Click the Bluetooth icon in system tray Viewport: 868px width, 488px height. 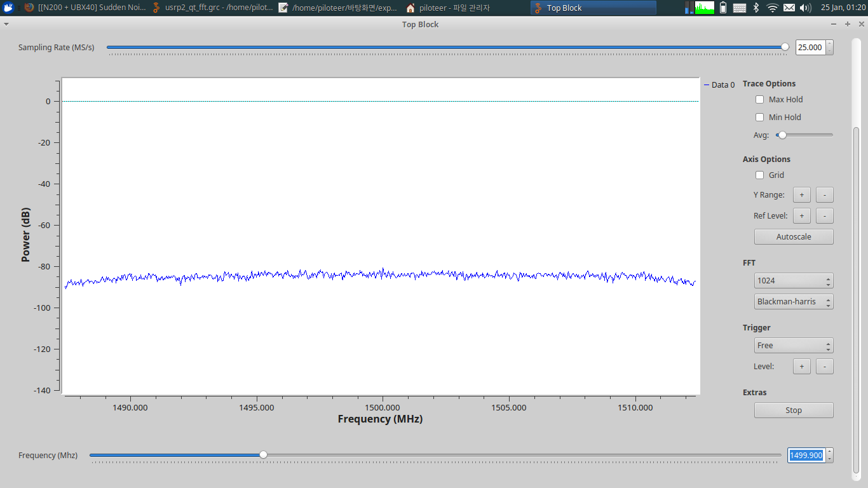756,8
